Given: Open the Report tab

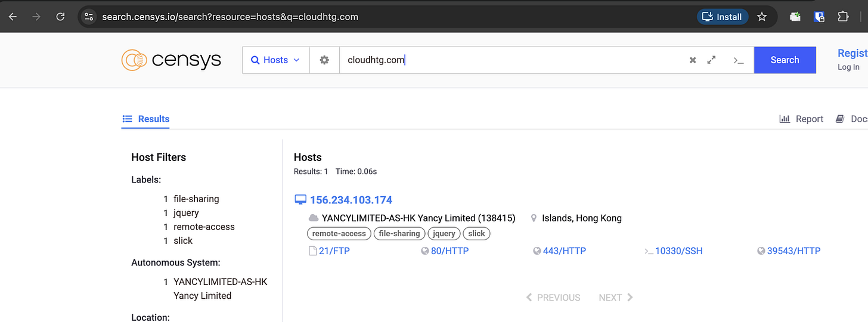Looking at the screenshot, I should (x=801, y=119).
